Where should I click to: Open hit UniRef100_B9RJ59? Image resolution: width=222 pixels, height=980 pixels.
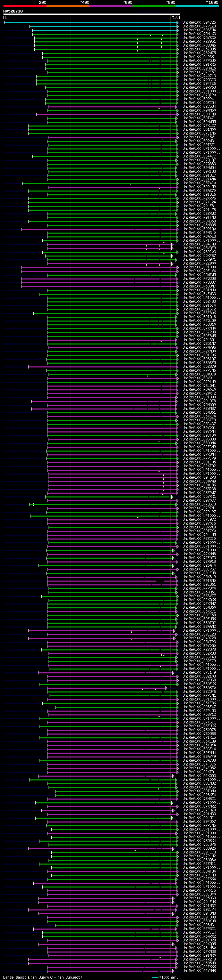[x=199, y=187]
